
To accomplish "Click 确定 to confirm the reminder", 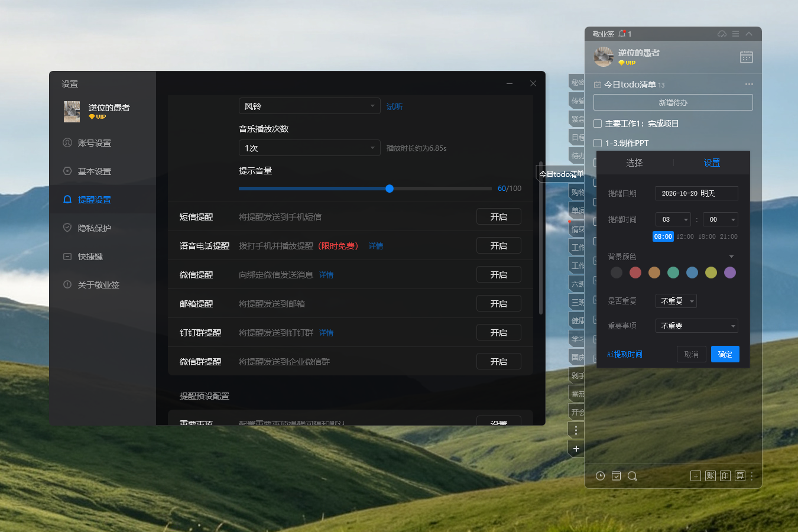I will pyautogui.click(x=725, y=354).
